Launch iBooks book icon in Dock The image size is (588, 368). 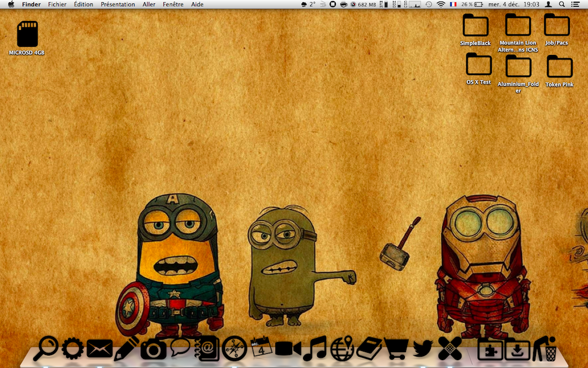click(369, 348)
